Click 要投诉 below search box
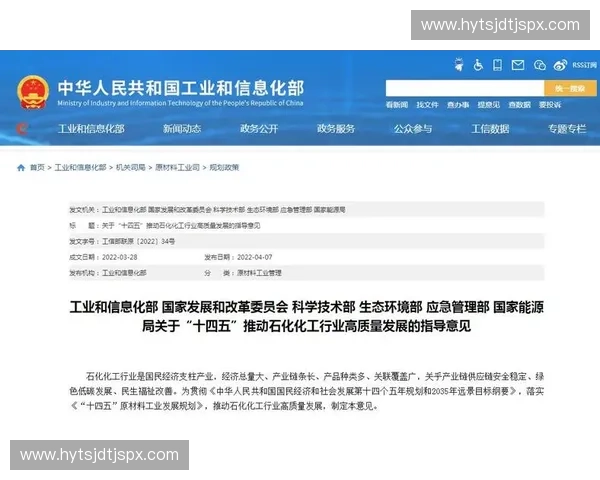The image size is (600, 480). pos(550,105)
